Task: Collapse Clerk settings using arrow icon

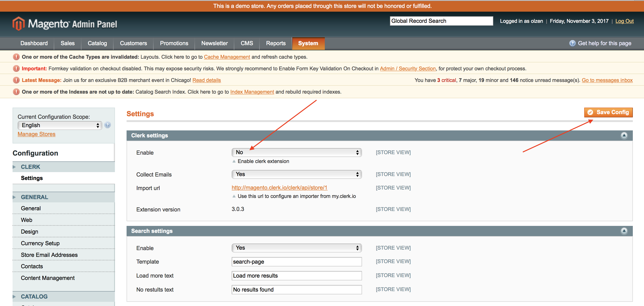Action: (624, 135)
